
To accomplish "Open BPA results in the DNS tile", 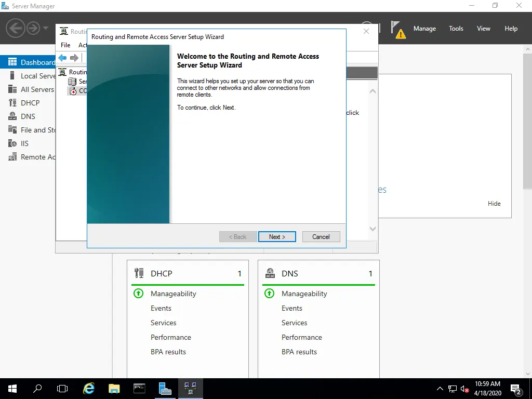I will click(x=299, y=352).
